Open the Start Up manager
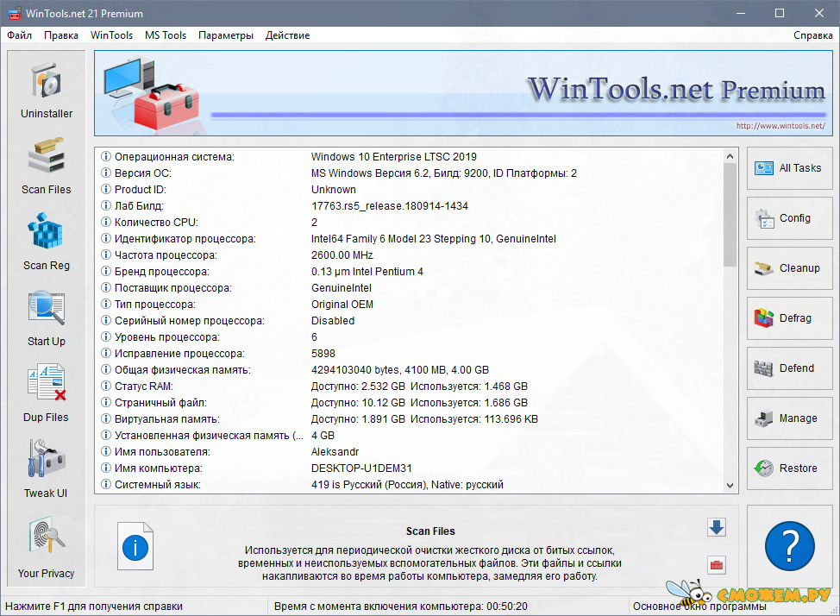The width and height of the screenshot is (840, 616). (47, 317)
